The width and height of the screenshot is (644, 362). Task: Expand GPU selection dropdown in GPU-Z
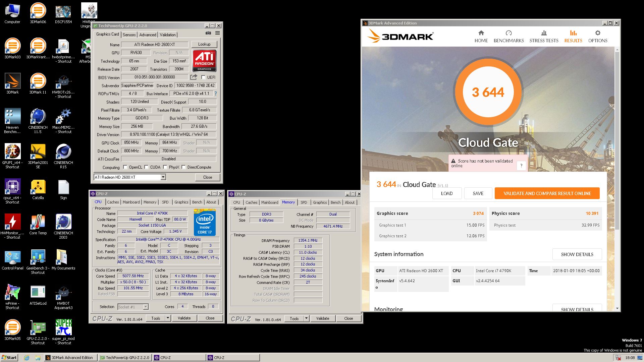163,177
